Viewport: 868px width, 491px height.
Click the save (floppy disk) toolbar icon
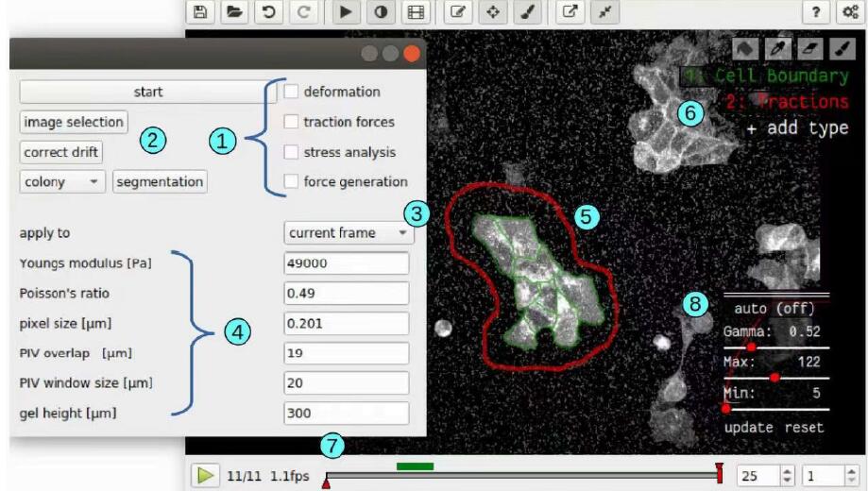(x=200, y=12)
